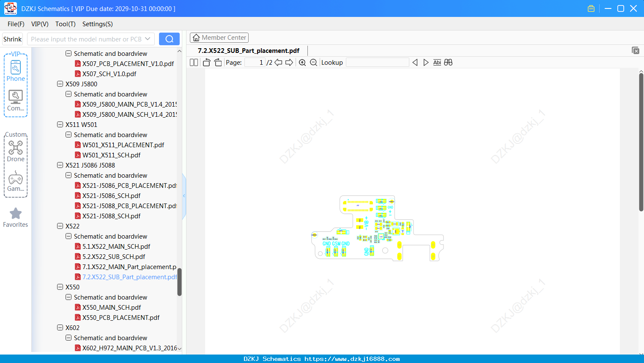
Task: Open Favorites from the sidebar
Action: tap(16, 217)
